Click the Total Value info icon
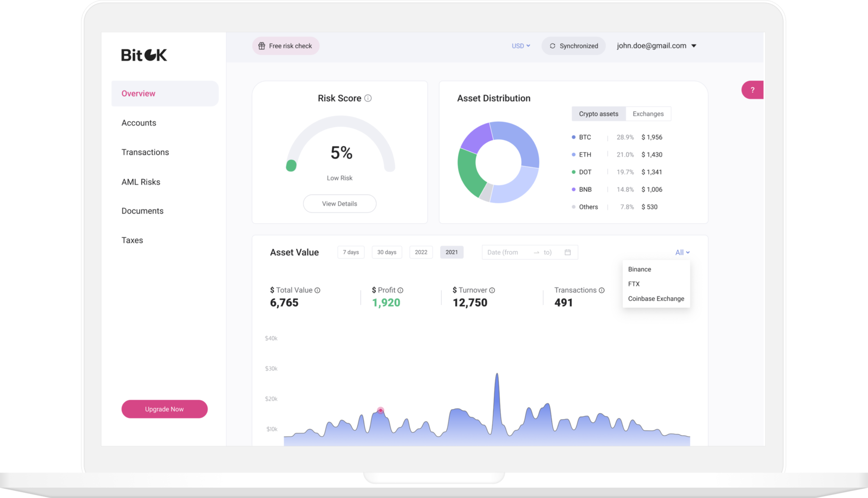Screen dimensions: 868x498 (317, 291)
